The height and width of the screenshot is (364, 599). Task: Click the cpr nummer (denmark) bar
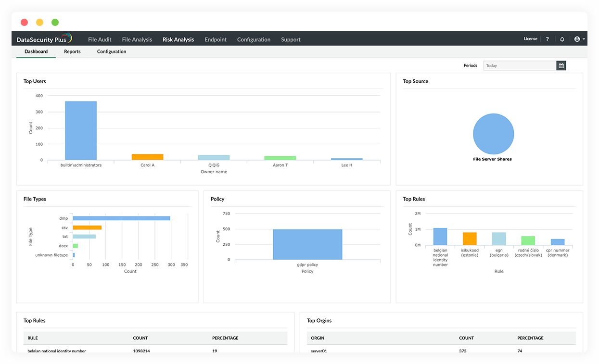click(558, 242)
